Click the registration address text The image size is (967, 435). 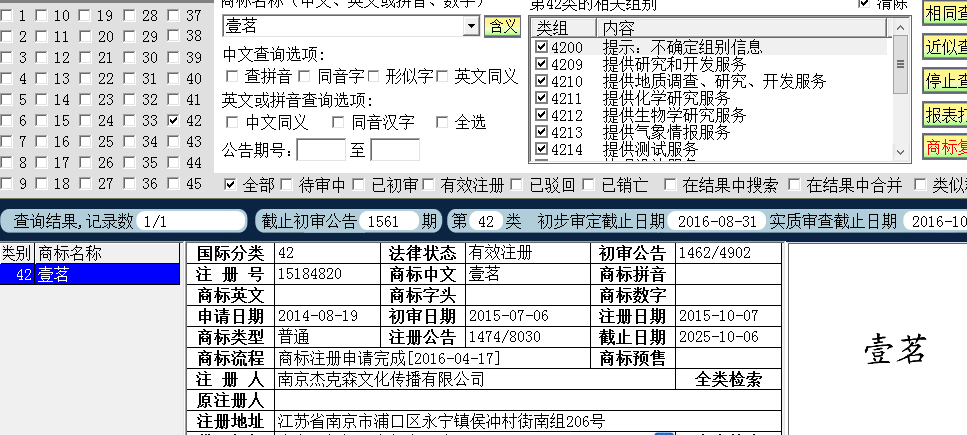tap(441, 421)
